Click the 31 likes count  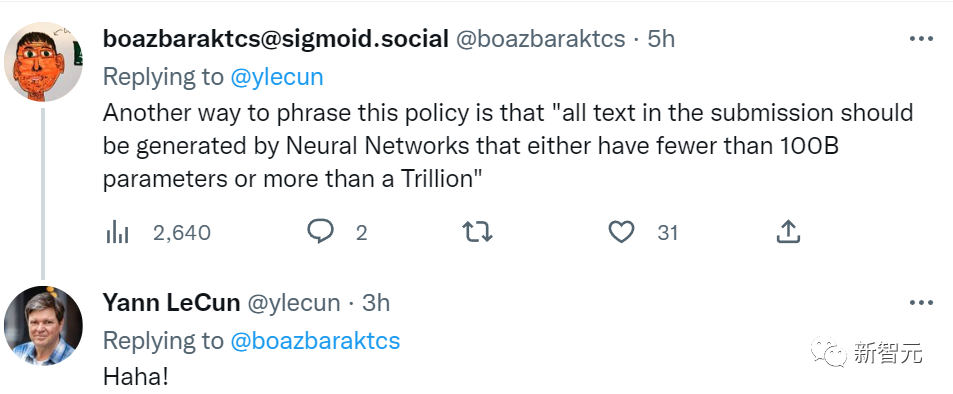[x=667, y=232]
